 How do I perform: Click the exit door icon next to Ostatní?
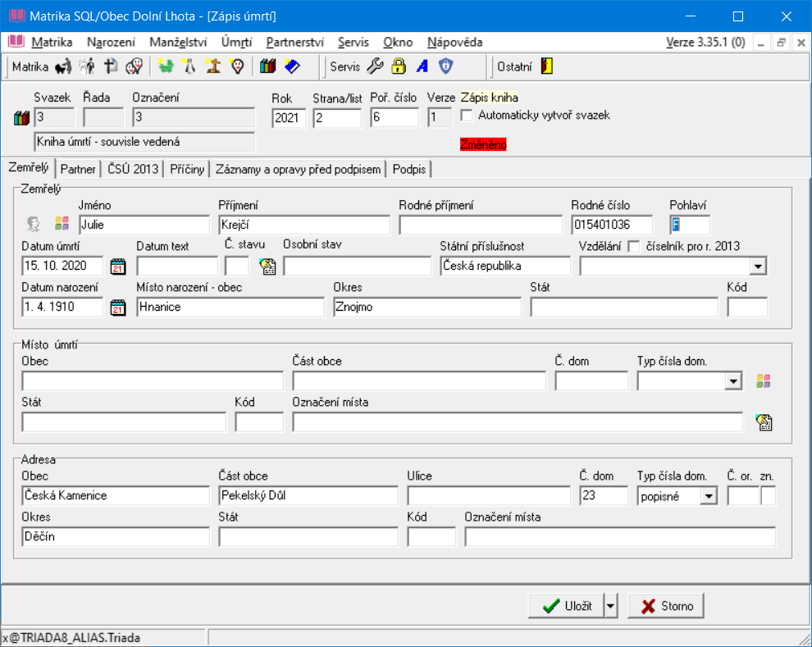tap(547, 66)
